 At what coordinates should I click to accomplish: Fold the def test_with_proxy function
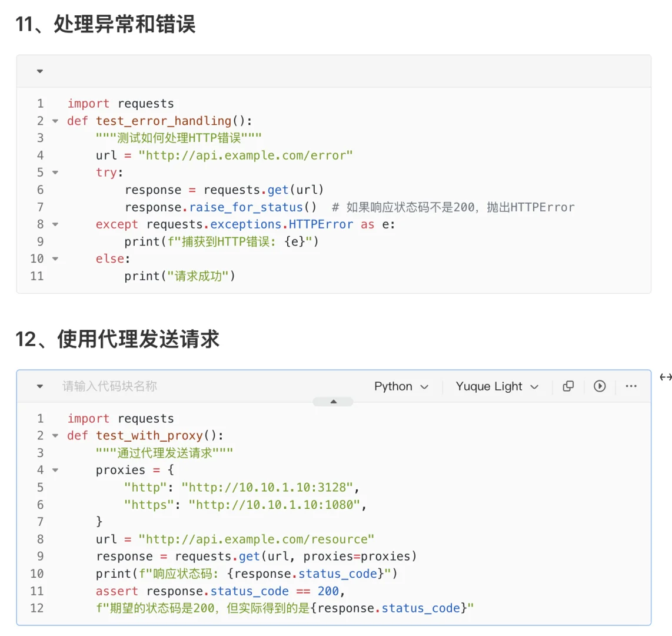[x=55, y=436]
